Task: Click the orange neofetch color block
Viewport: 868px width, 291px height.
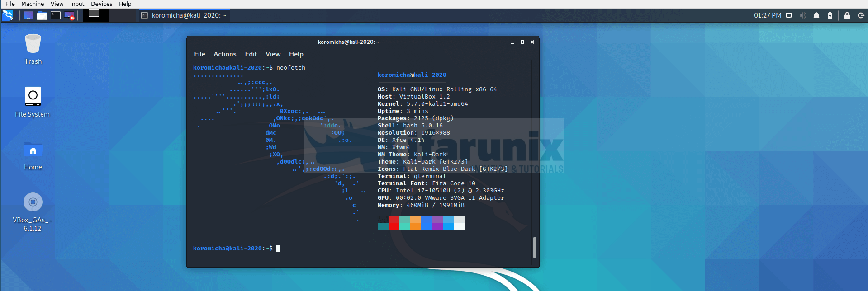Action: point(416,223)
